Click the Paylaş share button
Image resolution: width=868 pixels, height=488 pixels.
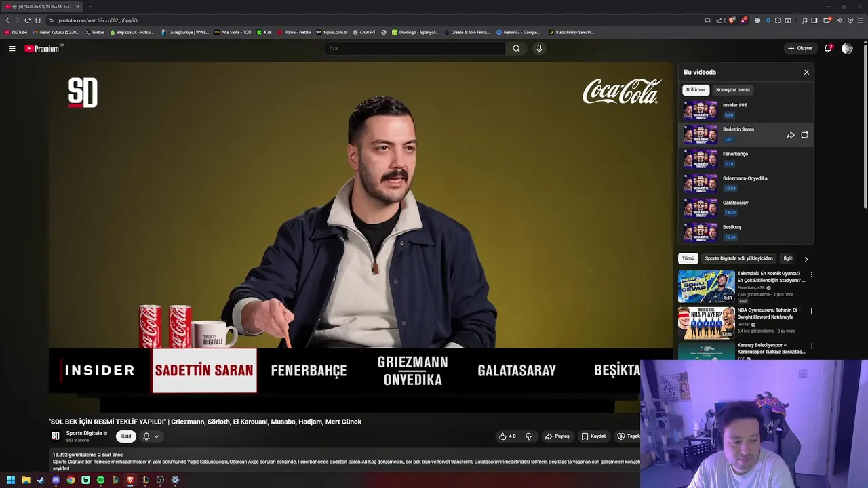point(557,436)
